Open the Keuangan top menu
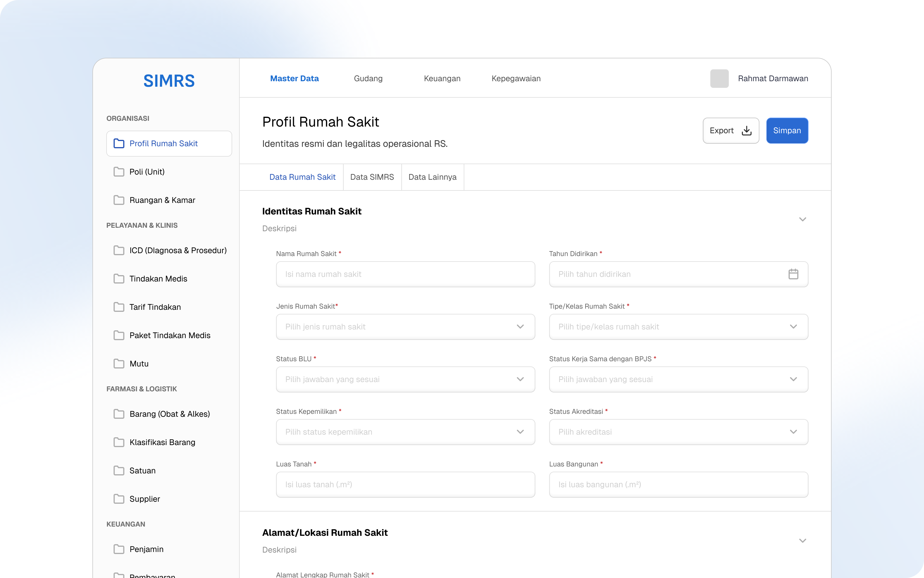This screenshot has width=924, height=578. coord(442,78)
